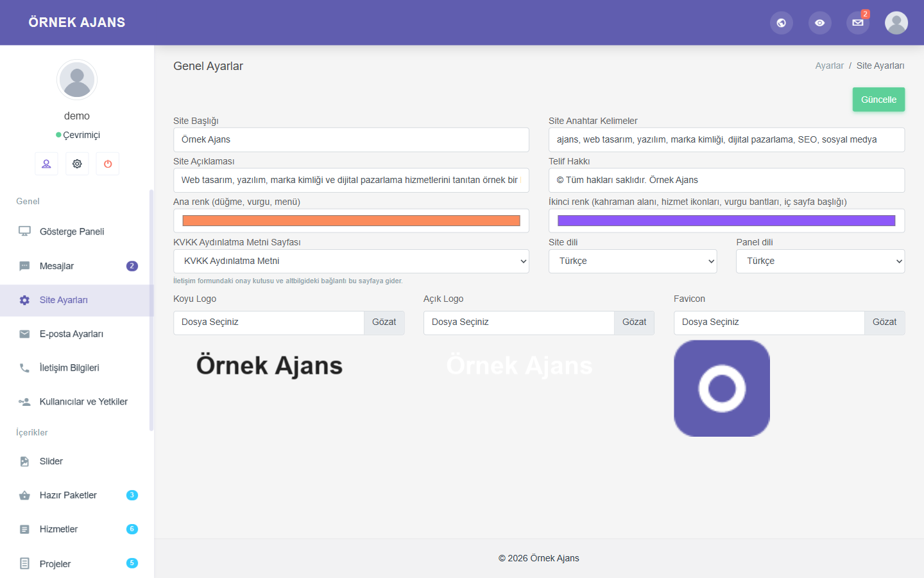Click the Site Ayarları cog icon
The width and height of the screenshot is (924, 578).
(x=24, y=300)
